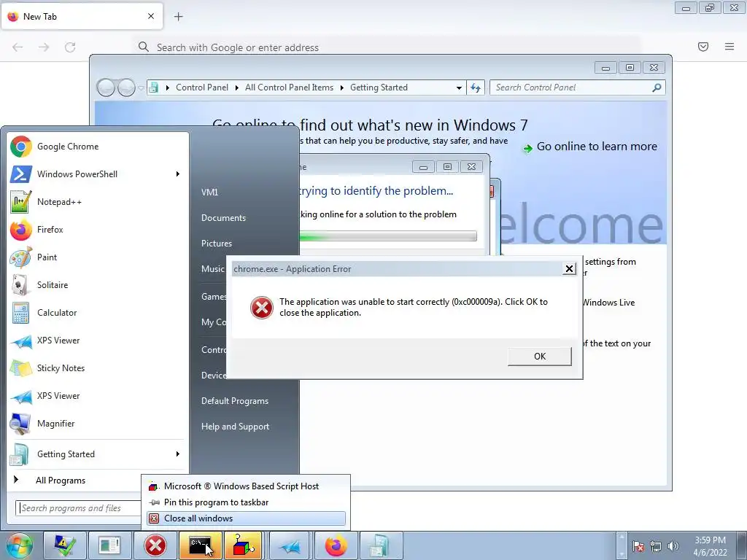Screen dimensions: 747x560
Task: Choose Pin this program to taskbar
Action: [247, 502]
